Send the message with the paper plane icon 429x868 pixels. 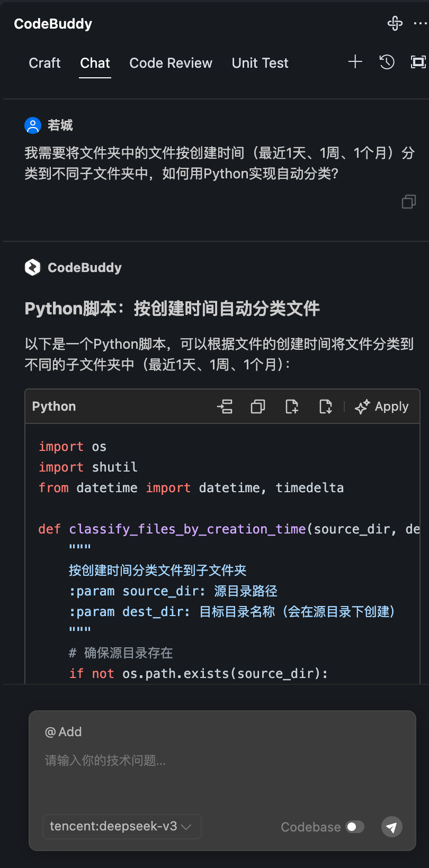(x=391, y=827)
